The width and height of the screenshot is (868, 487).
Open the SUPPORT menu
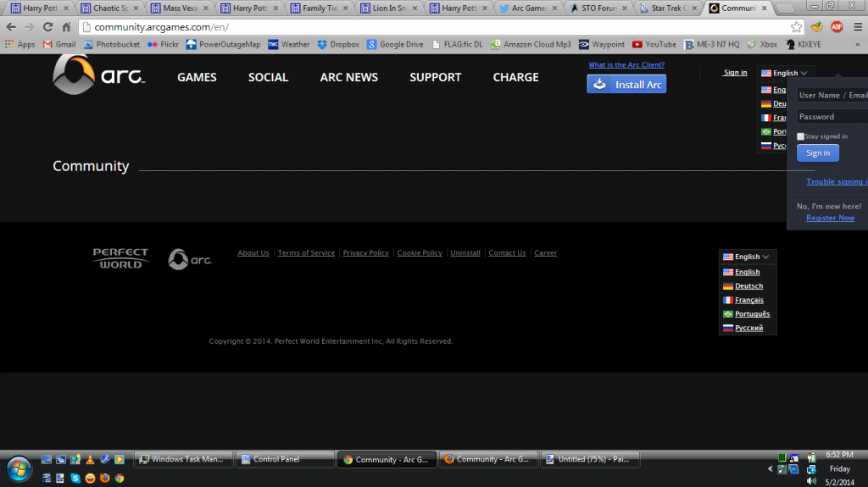point(435,77)
